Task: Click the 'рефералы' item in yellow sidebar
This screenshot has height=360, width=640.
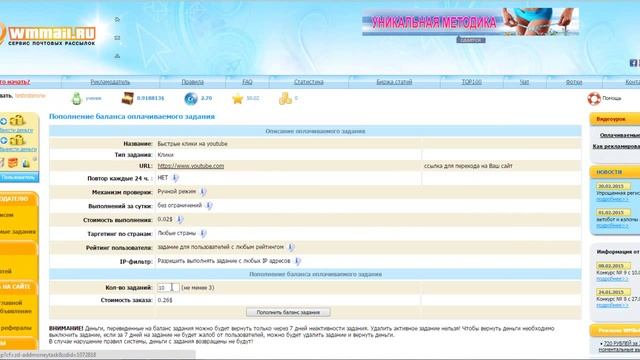Action: point(16,328)
